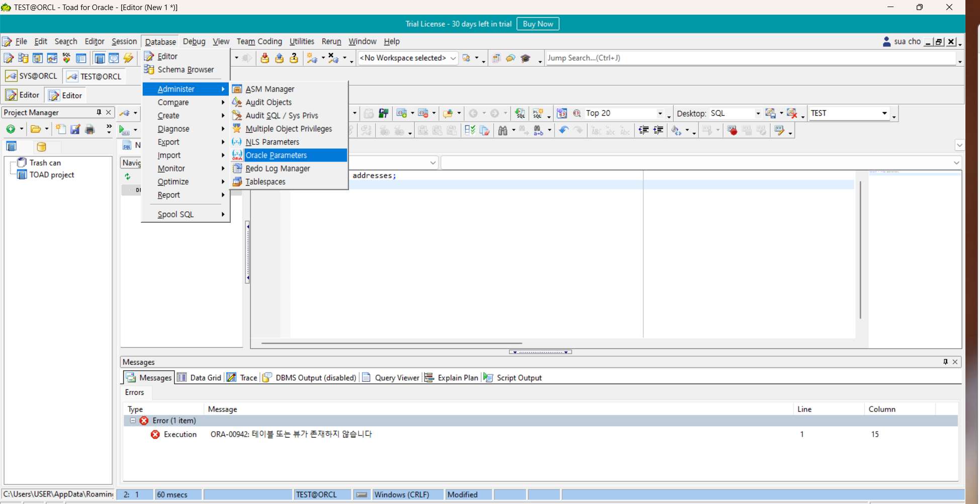
Task: Open dropdown arrow beside green plus
Action: (x=21, y=129)
